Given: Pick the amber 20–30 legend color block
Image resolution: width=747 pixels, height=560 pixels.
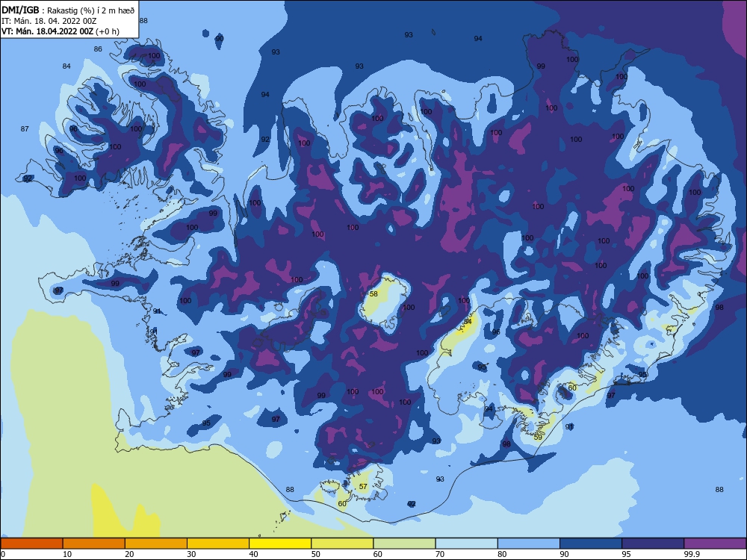Looking at the screenshot, I should pyautogui.click(x=156, y=544).
